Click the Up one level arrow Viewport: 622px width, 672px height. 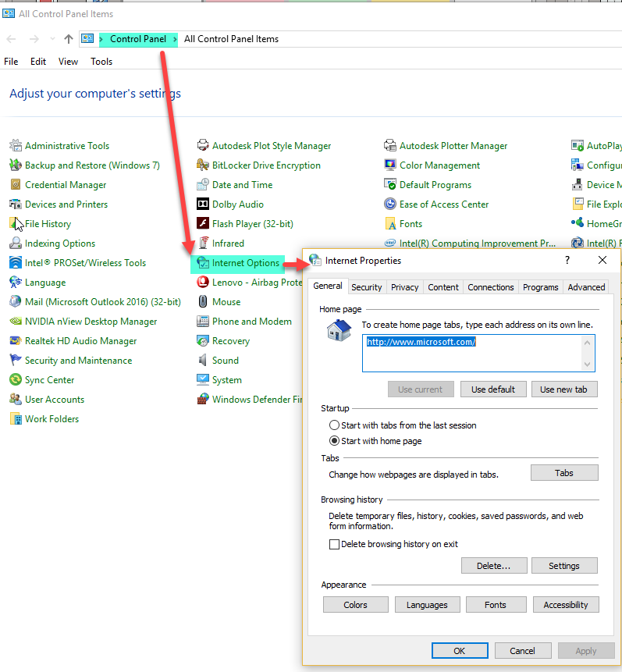68,39
